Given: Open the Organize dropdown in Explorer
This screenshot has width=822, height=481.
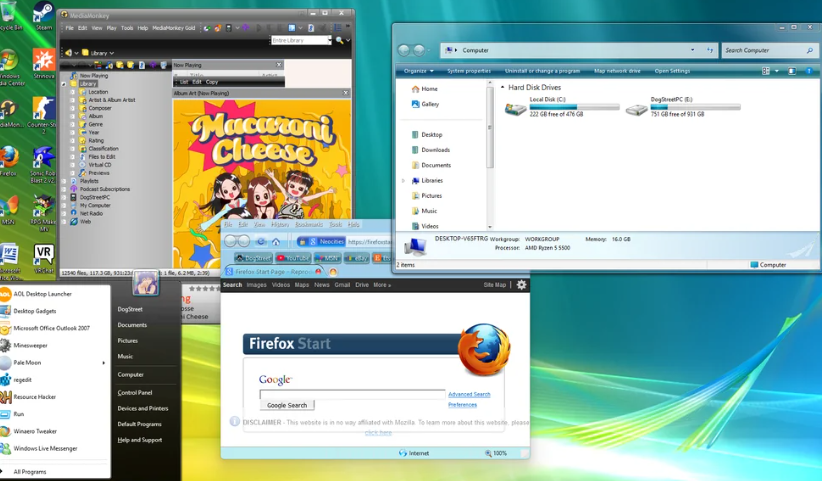Looking at the screenshot, I should [x=418, y=71].
